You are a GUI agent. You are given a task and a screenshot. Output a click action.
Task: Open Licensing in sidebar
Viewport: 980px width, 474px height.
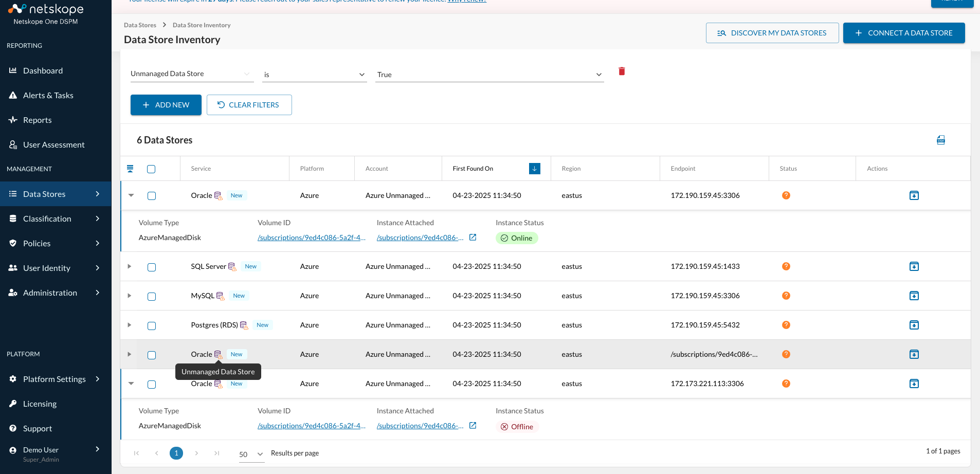(56, 404)
